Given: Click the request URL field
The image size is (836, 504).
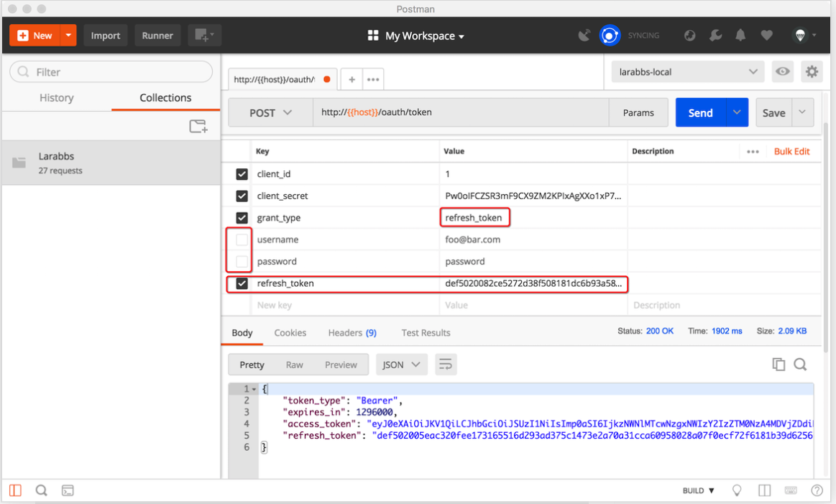Looking at the screenshot, I should [x=461, y=113].
